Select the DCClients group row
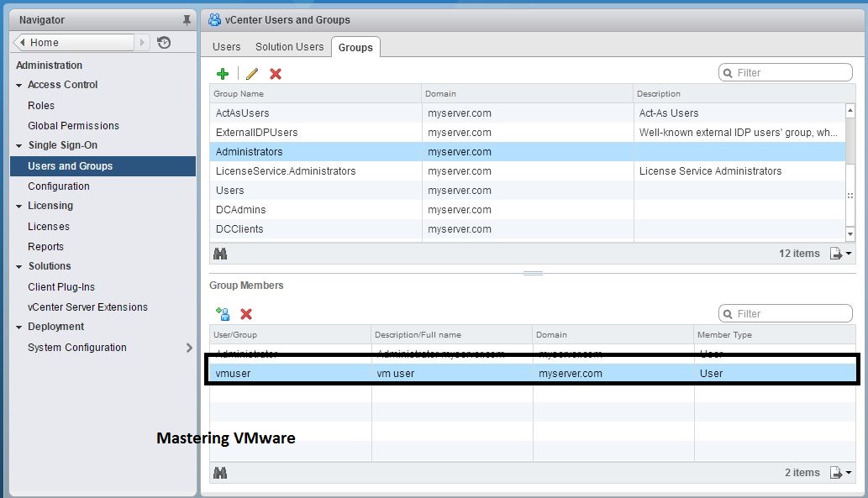 [528, 229]
